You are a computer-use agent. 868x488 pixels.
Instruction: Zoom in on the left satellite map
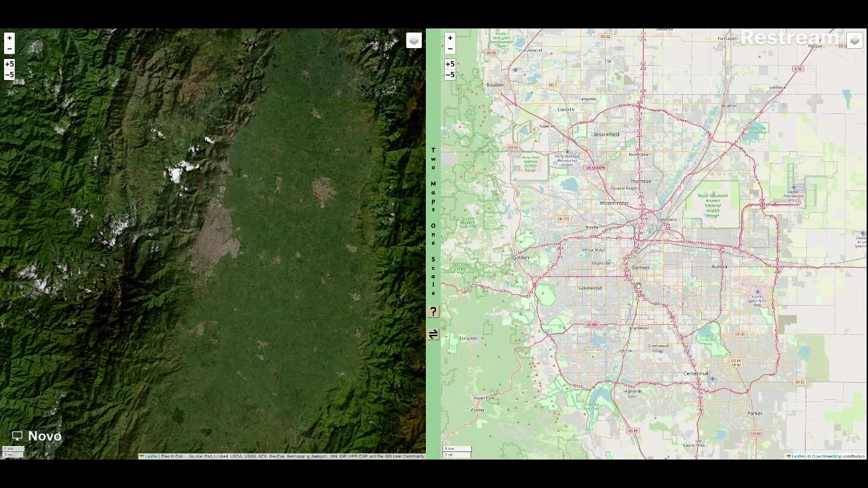pos(9,38)
